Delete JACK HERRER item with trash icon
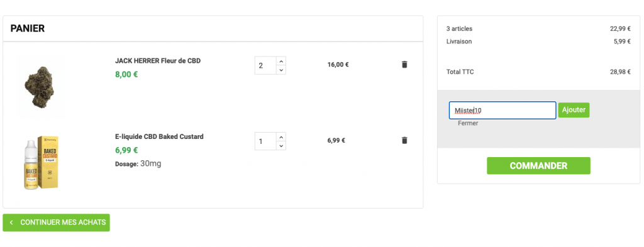This screenshot has height=247, width=644. click(x=404, y=64)
